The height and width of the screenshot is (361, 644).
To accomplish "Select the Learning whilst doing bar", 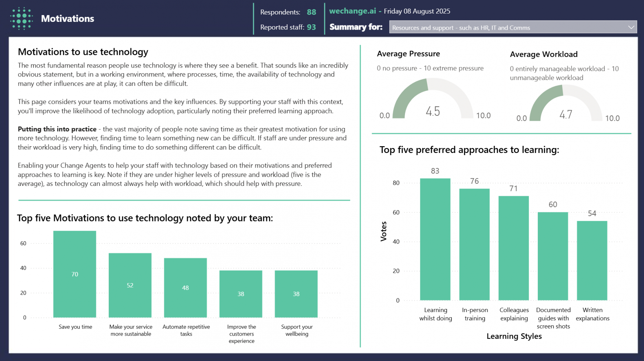I will click(435, 239).
